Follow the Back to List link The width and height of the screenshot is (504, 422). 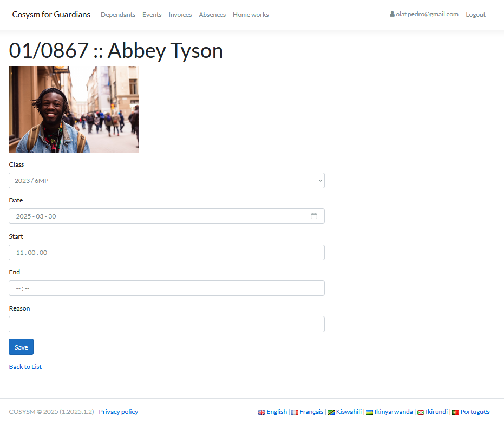click(25, 367)
